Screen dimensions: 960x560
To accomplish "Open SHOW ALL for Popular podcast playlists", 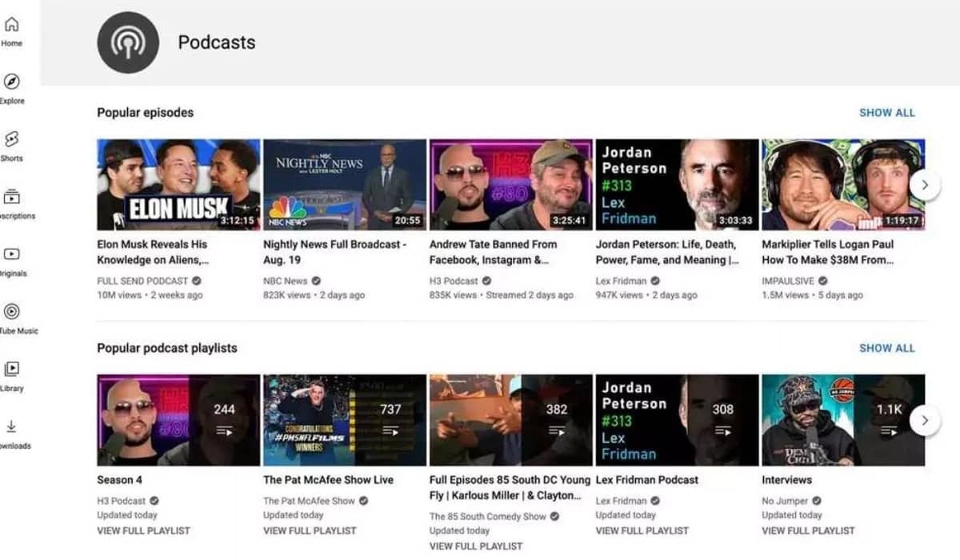I will pos(887,348).
